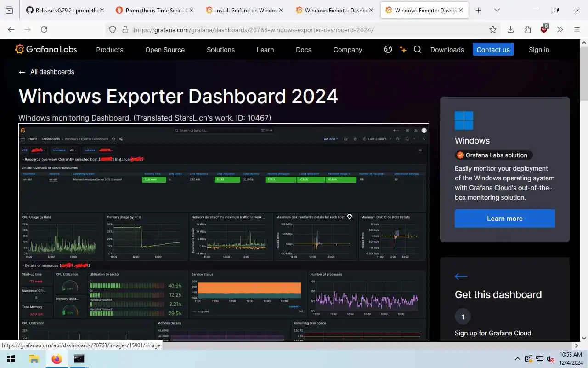The image size is (588, 368).
Task: Click the Windows Exporter Dashboard 2024 title
Action: 178,96
